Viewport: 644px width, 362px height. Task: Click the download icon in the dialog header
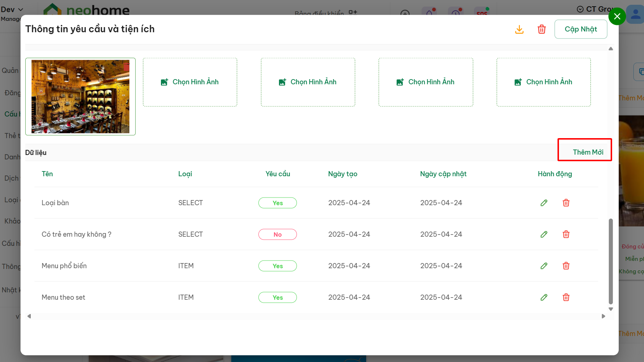coord(519,29)
